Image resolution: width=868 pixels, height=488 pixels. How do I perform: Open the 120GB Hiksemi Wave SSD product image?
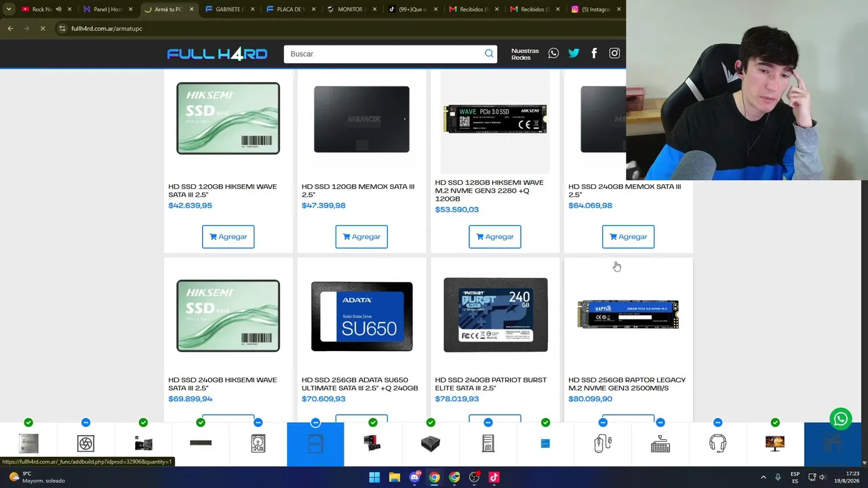click(228, 119)
